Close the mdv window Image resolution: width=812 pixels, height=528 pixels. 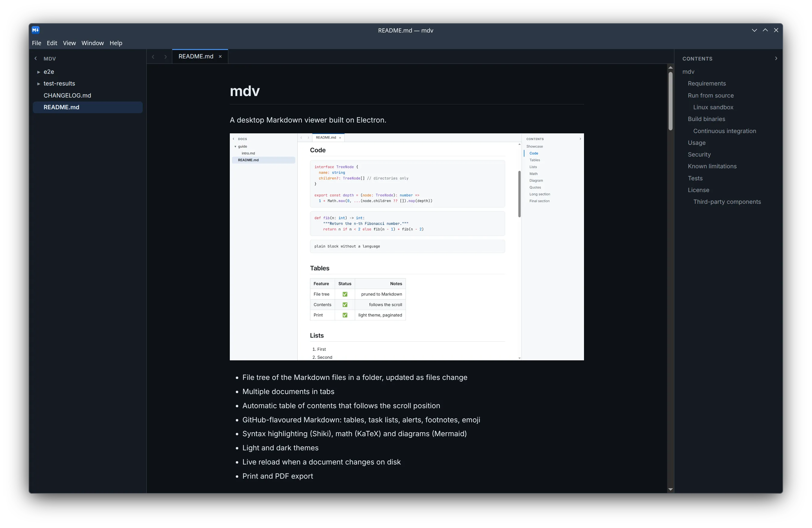point(776,30)
